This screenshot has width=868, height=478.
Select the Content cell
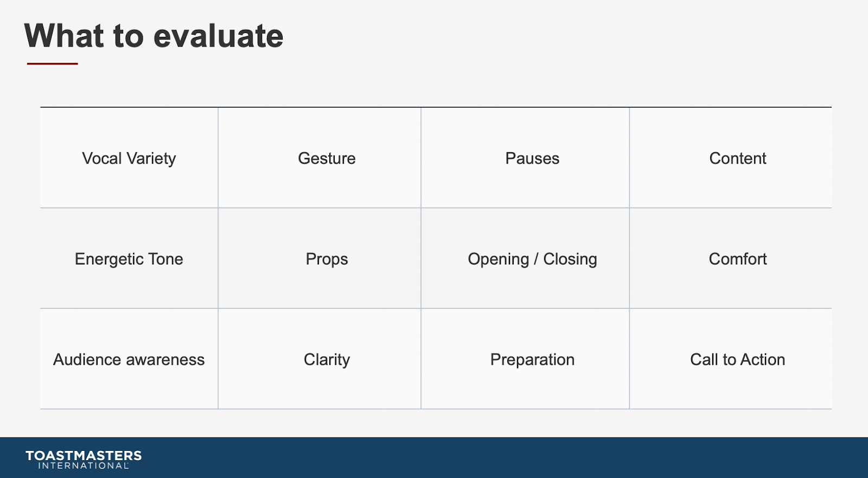tap(731, 158)
